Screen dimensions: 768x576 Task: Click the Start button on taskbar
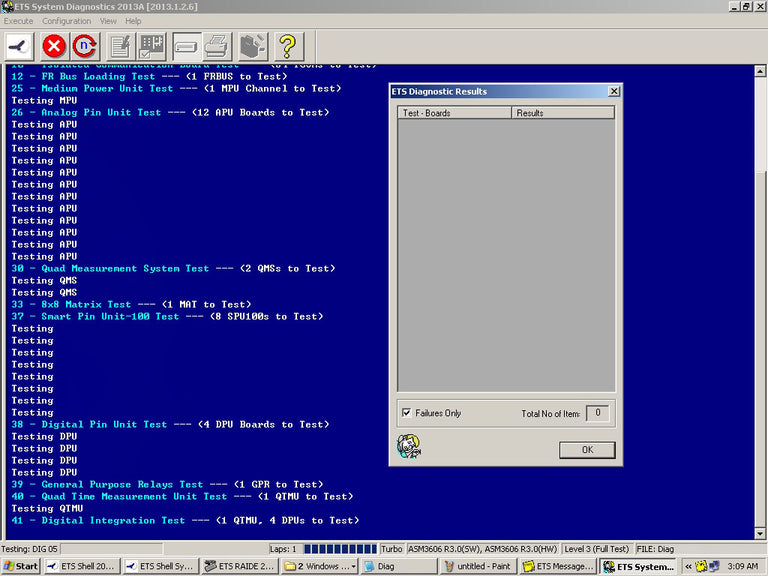click(x=21, y=566)
